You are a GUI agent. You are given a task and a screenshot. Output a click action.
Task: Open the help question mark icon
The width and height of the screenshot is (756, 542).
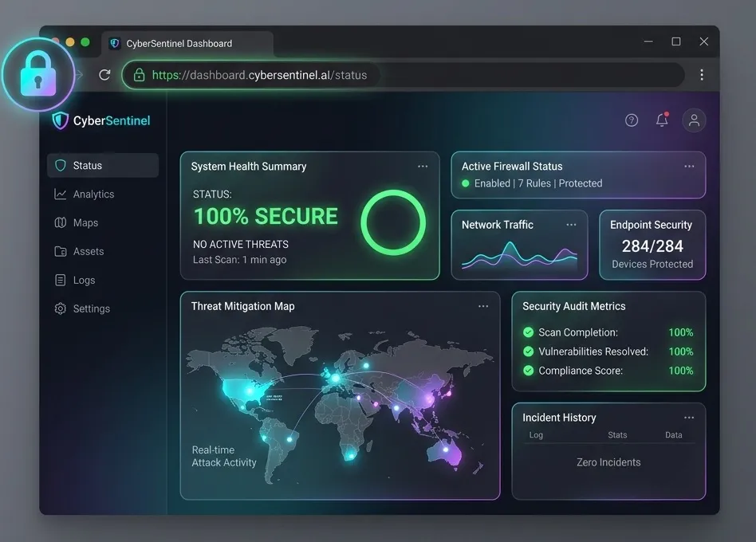click(632, 120)
